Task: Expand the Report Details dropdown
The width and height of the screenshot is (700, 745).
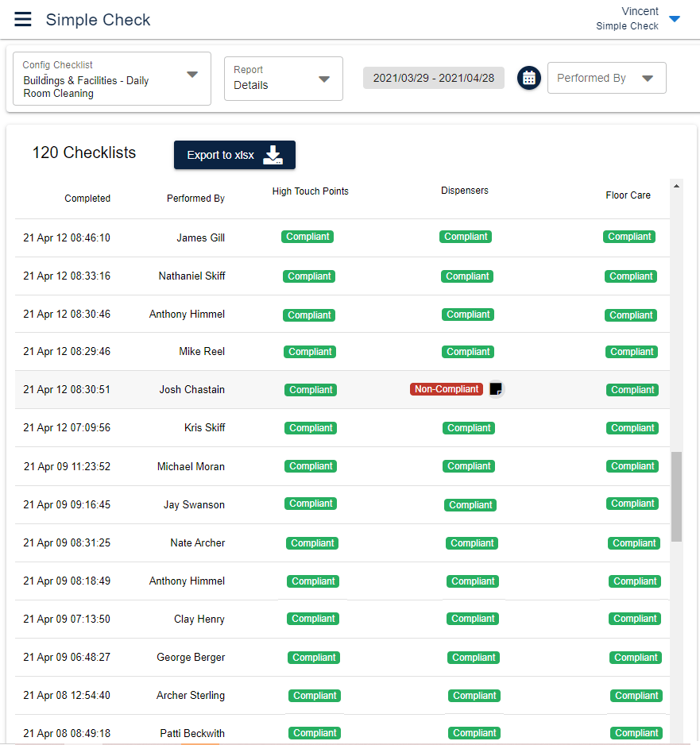Action: [x=323, y=79]
